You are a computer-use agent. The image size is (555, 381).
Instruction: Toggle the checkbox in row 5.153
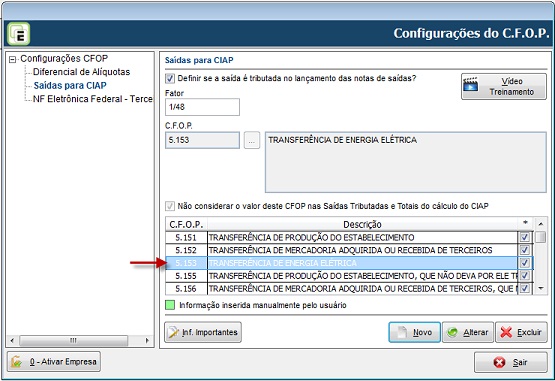525,263
